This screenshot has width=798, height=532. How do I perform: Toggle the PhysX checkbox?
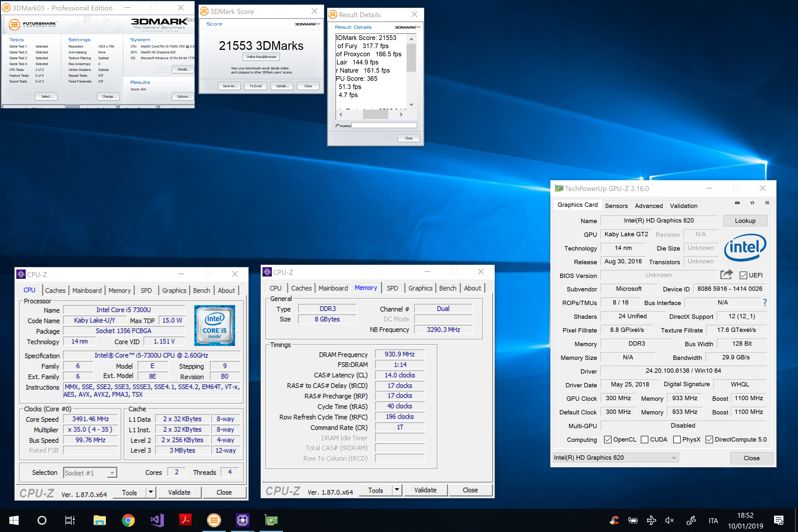pyautogui.click(x=677, y=439)
